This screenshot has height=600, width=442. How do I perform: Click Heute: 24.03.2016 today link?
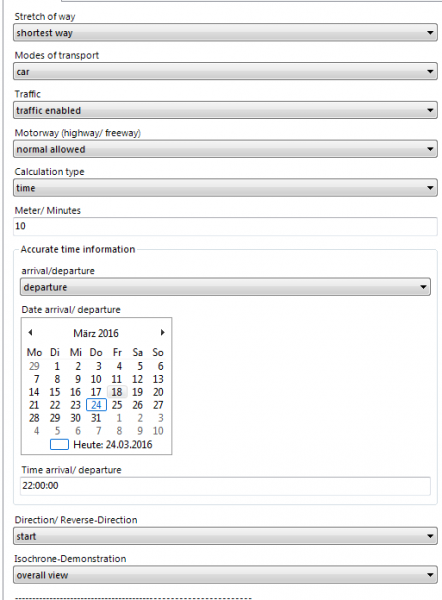coord(113,445)
